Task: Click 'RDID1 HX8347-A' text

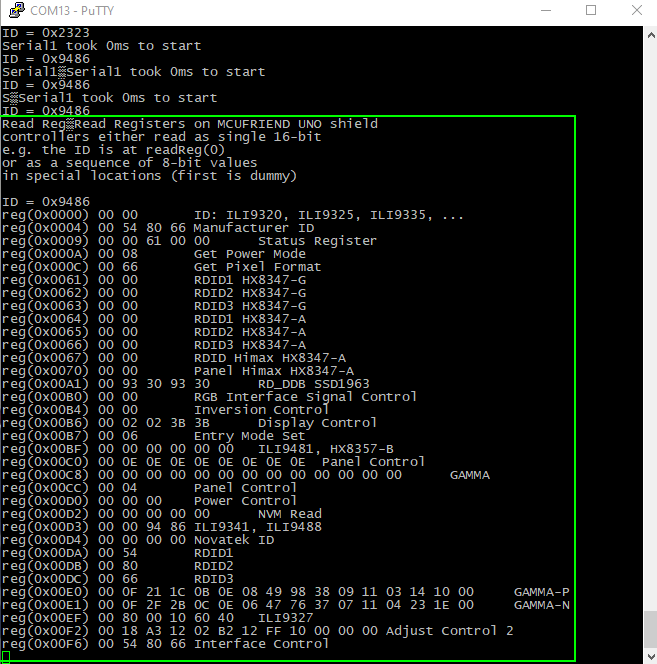Action: point(250,319)
